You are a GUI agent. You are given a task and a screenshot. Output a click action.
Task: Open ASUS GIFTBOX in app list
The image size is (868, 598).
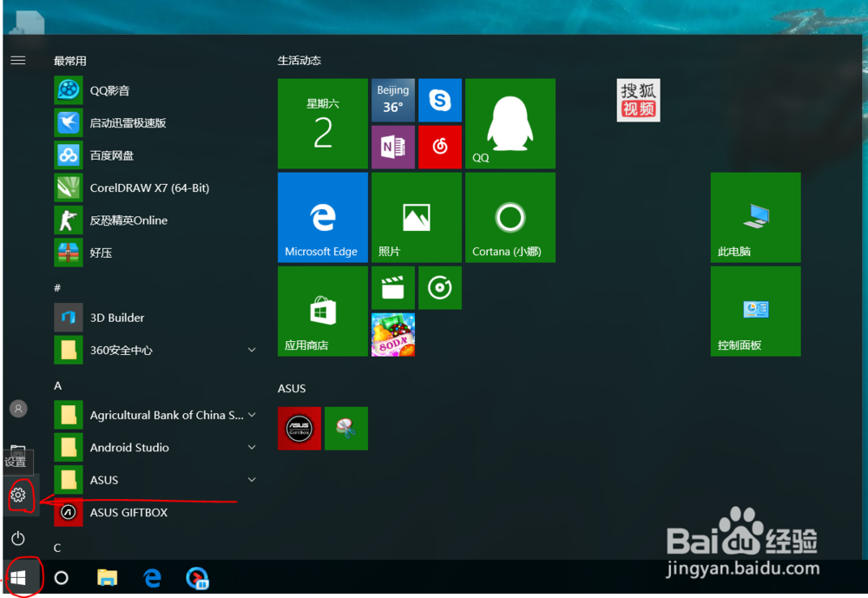click(x=155, y=512)
